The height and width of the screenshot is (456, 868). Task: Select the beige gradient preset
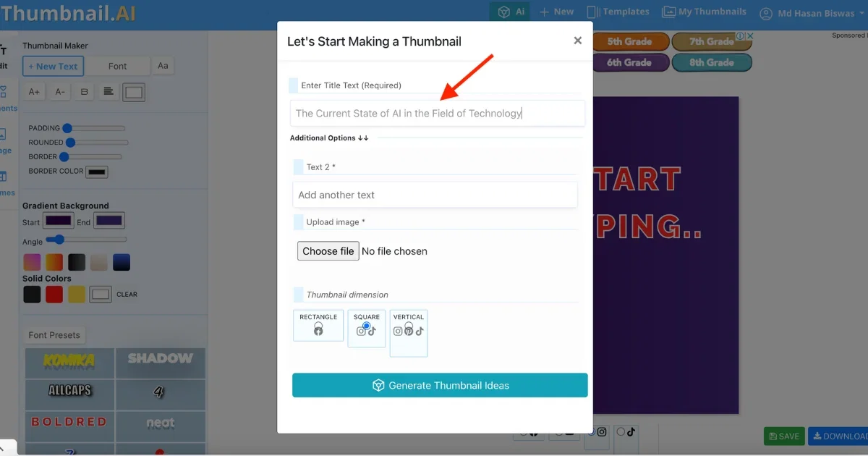click(x=99, y=262)
